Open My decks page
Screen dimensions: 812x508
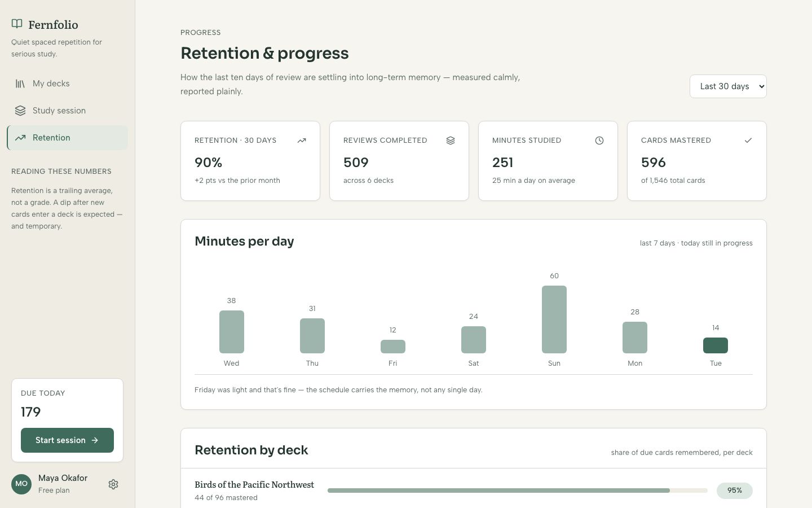67,84
